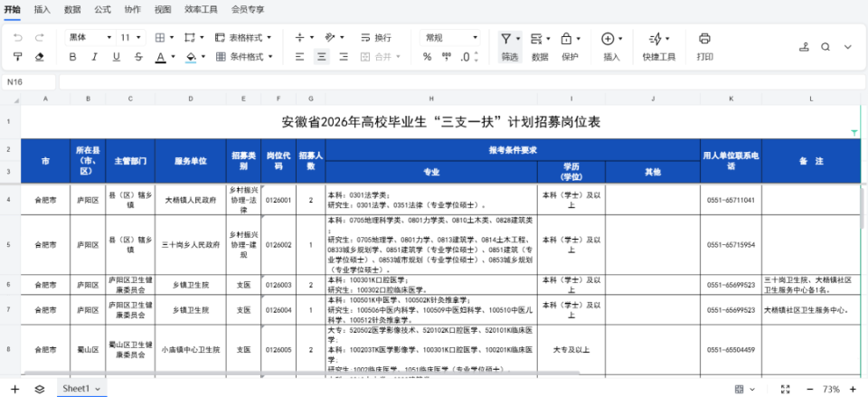Add a new sheet with plus icon

15,389
